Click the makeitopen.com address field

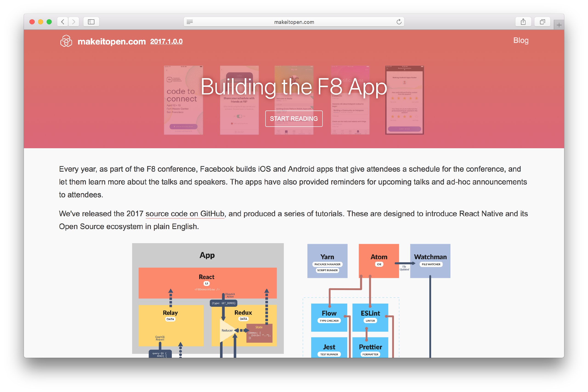[294, 22]
